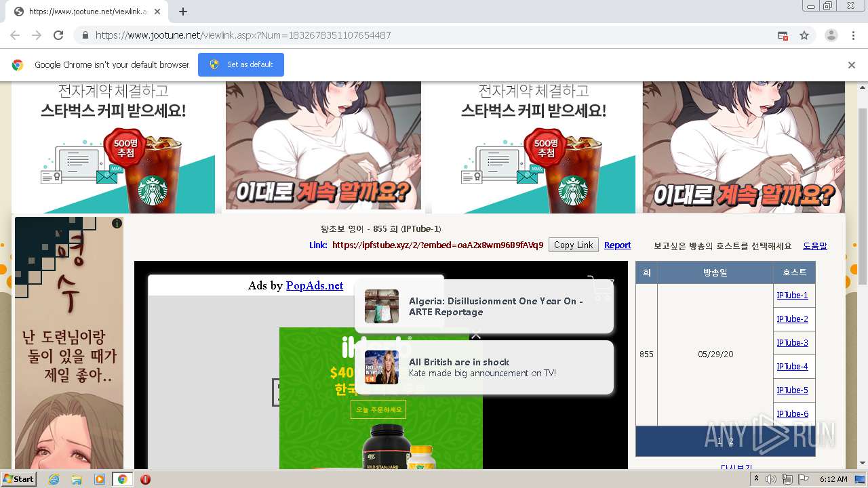The width and height of the screenshot is (868, 488).
Task: Launch Internet Explorer from taskbar
Action: pyautogui.click(x=54, y=479)
